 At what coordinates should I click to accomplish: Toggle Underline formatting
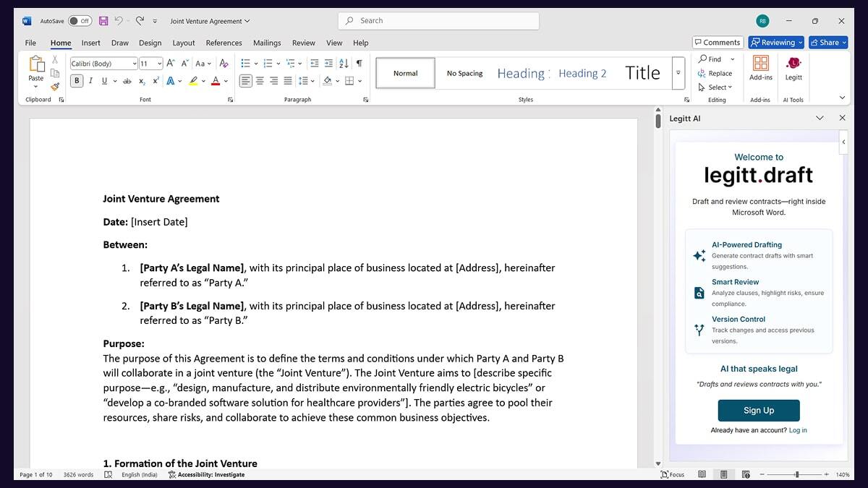tap(104, 81)
